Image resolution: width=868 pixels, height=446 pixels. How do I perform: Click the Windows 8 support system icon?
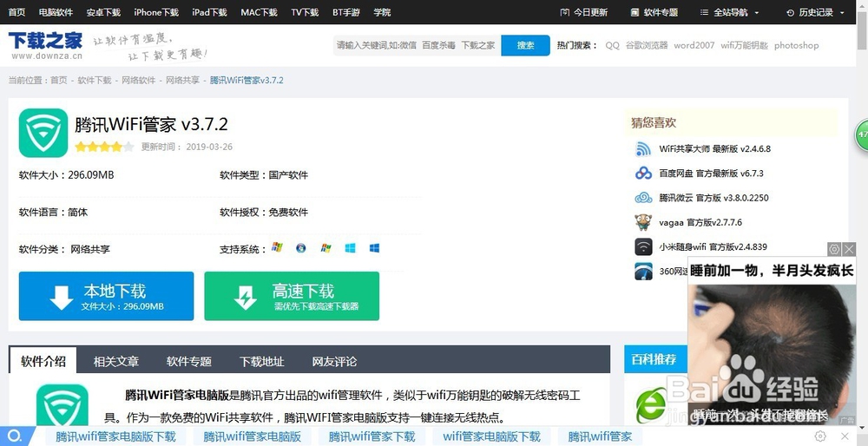click(x=350, y=248)
